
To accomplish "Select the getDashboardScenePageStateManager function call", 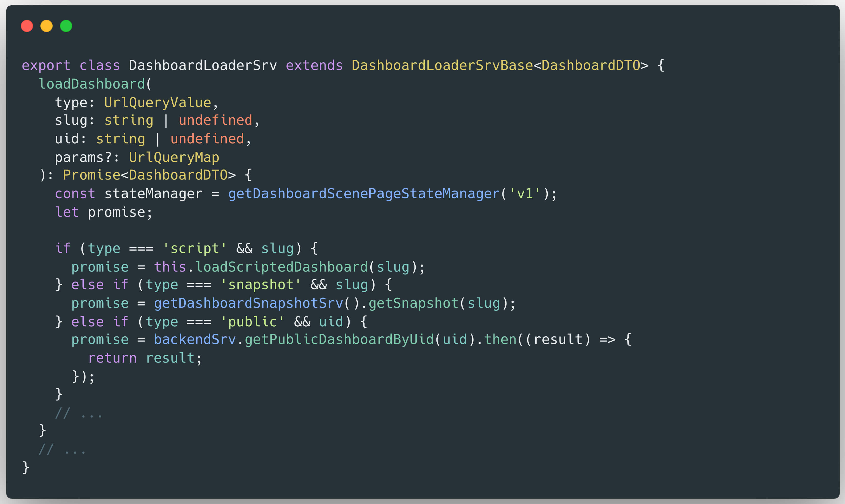I will (363, 193).
